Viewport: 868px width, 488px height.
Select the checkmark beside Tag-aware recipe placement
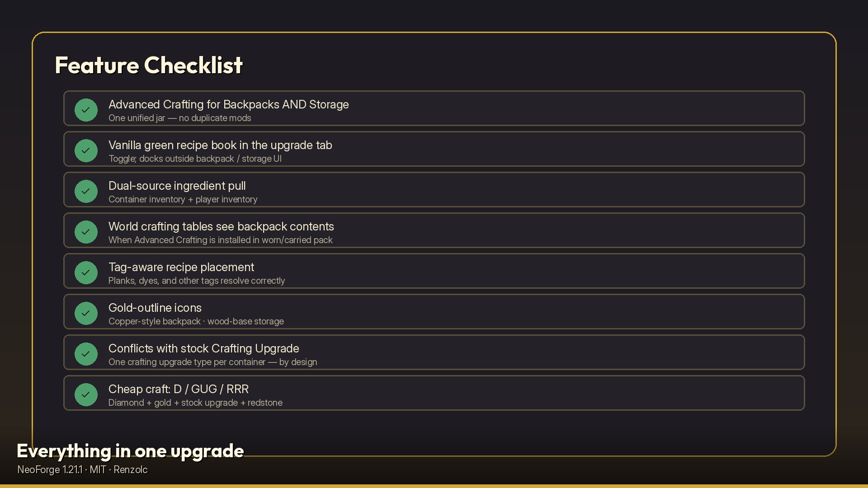coord(86,272)
